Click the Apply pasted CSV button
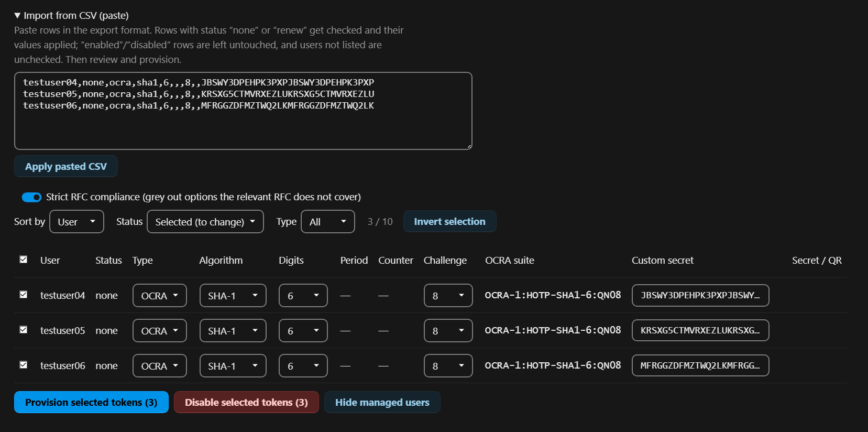868x432 pixels. pos(66,166)
